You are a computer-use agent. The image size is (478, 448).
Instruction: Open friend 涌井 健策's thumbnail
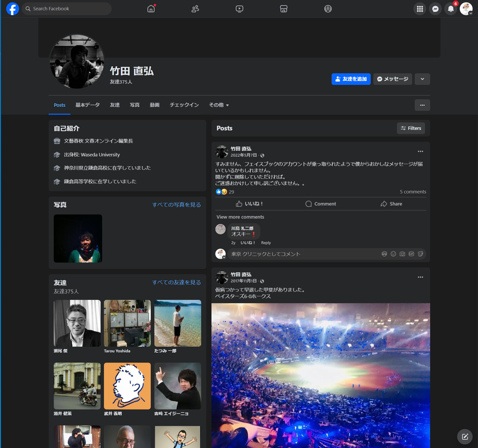[77, 386]
